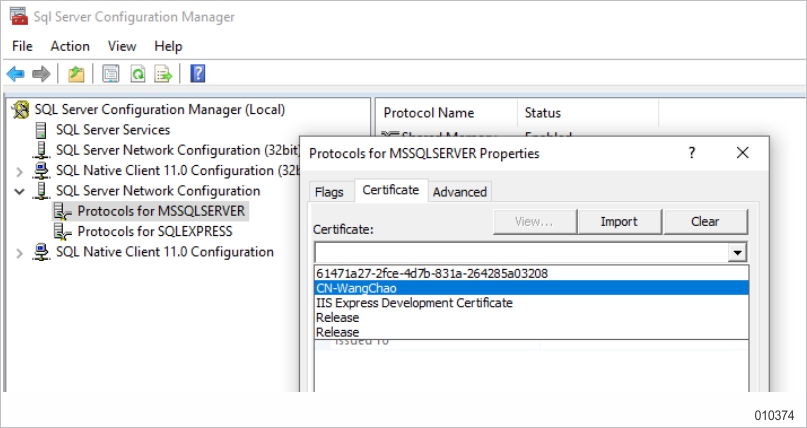Click the SQL Server Services icon

point(41,130)
